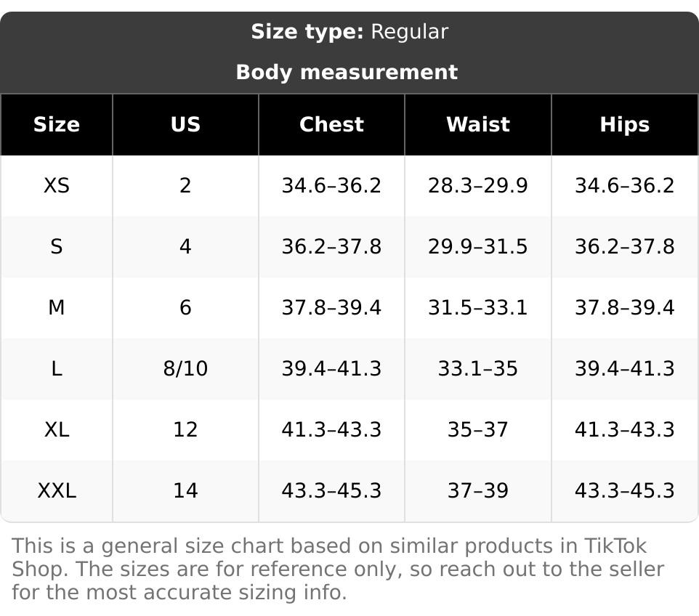Click the US column header
Screen dimensions: 699x616
point(185,124)
